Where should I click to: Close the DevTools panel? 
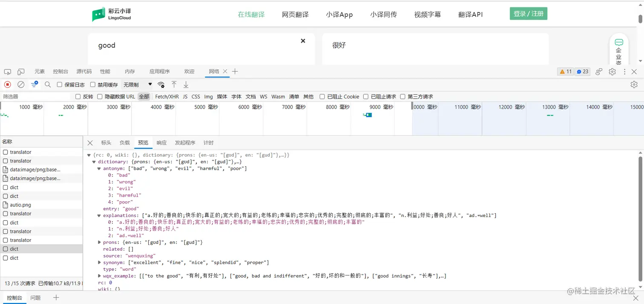click(634, 72)
